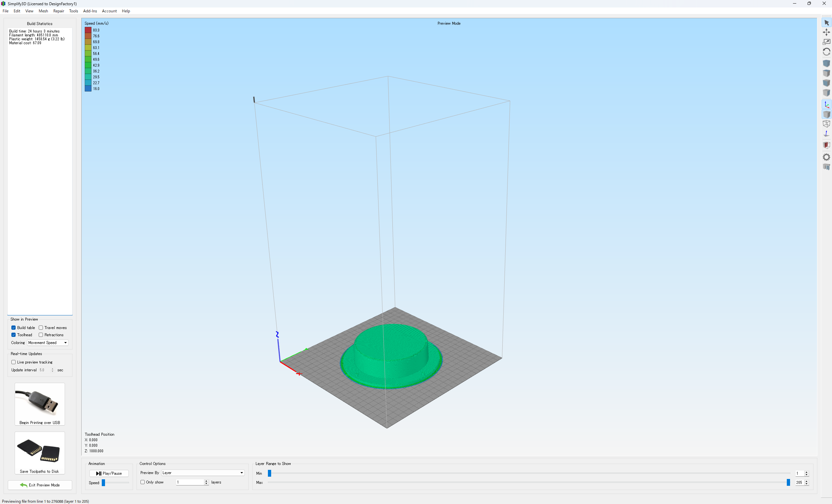Screen dimensions: 832x504
Task: Click Save Toolpaths to Disk label
Action: [40, 471]
